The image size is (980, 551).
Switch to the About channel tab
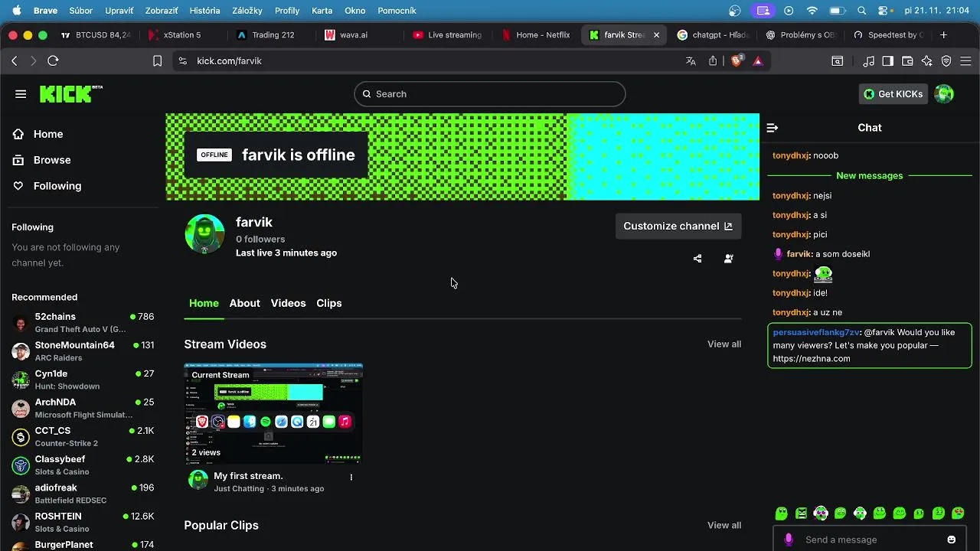pyautogui.click(x=244, y=303)
